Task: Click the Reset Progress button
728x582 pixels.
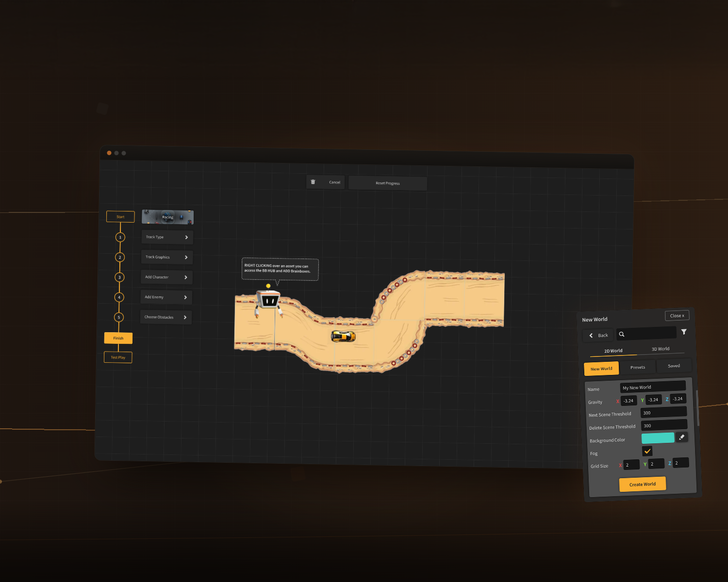Action: pyautogui.click(x=388, y=183)
